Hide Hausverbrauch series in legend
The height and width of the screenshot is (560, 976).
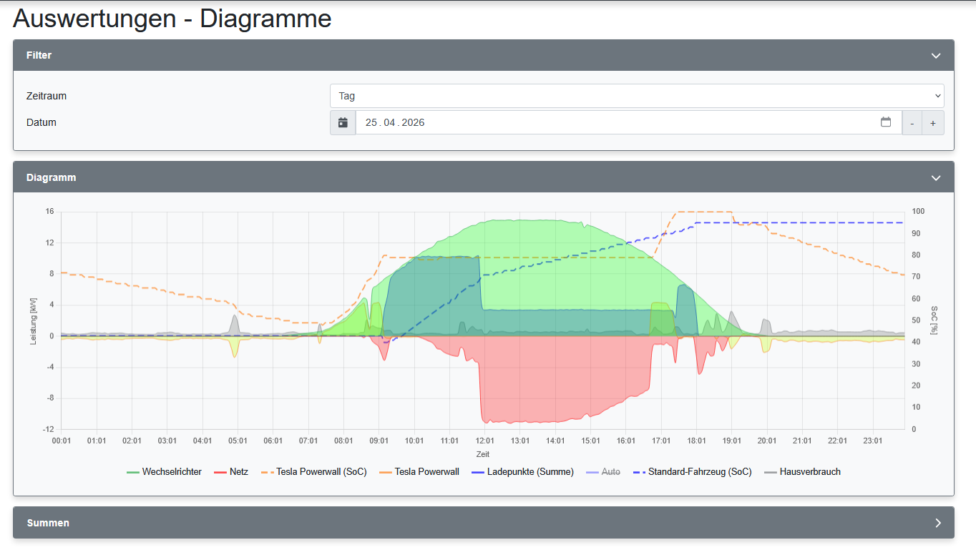click(810, 472)
